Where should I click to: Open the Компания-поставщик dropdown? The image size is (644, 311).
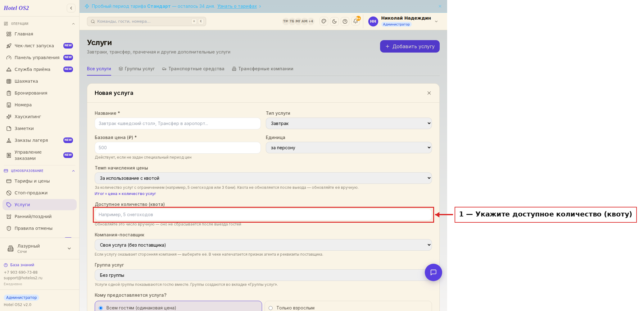point(263,245)
